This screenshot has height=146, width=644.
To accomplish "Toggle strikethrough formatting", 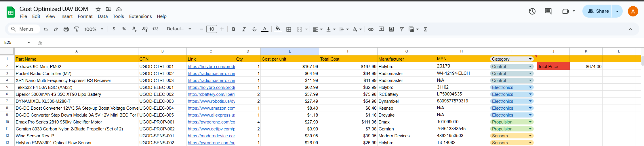I will click(254, 29).
